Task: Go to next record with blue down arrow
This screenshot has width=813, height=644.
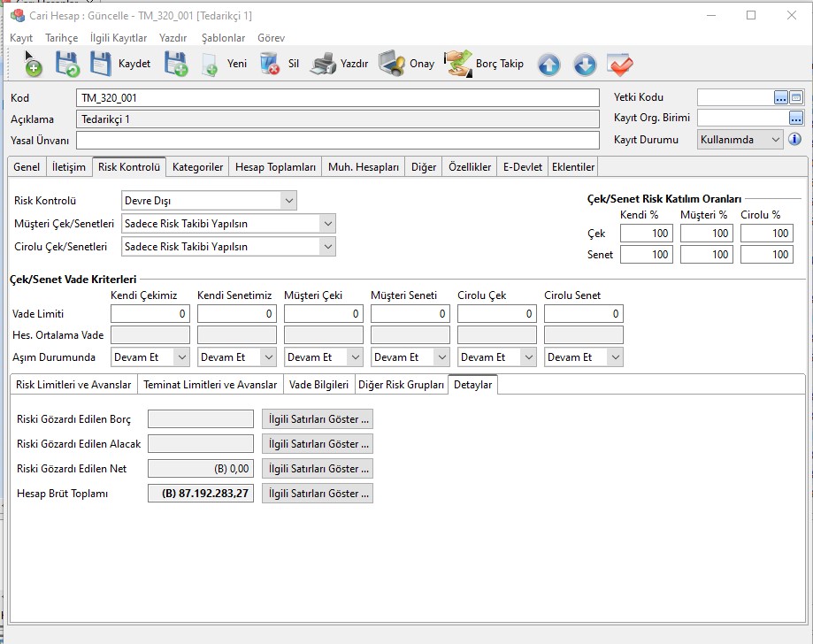Action: coord(585,65)
